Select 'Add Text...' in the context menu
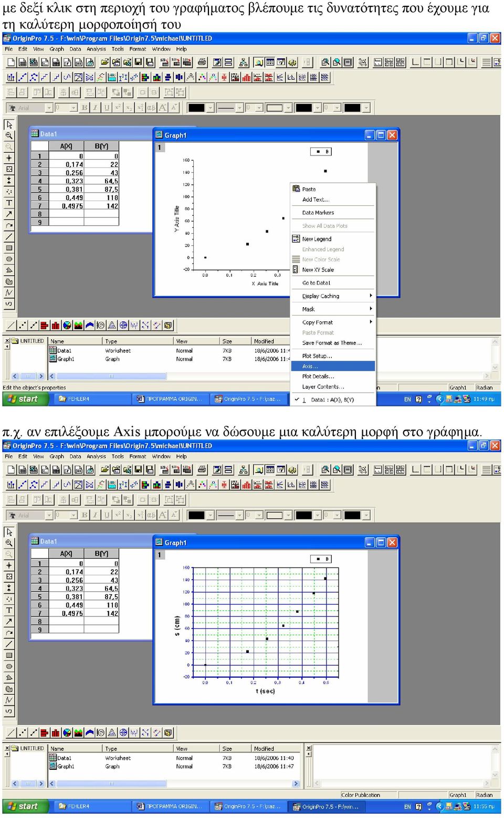Screen dimensions: 504x818 (x=333, y=200)
